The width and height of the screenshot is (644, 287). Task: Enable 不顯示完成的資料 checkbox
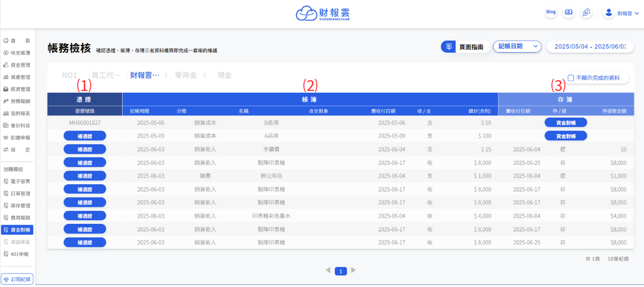pos(571,78)
